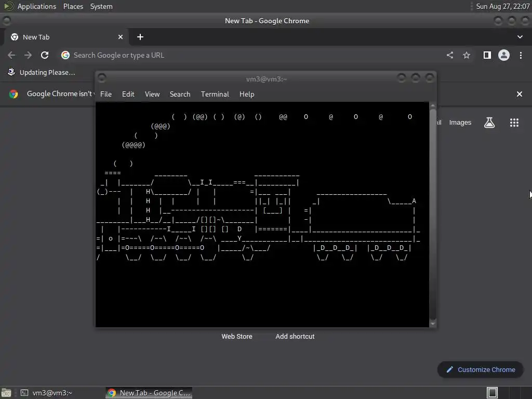Viewport: 532px width, 399px height.
Task: Open the terminal View menu
Action: pyautogui.click(x=152, y=94)
